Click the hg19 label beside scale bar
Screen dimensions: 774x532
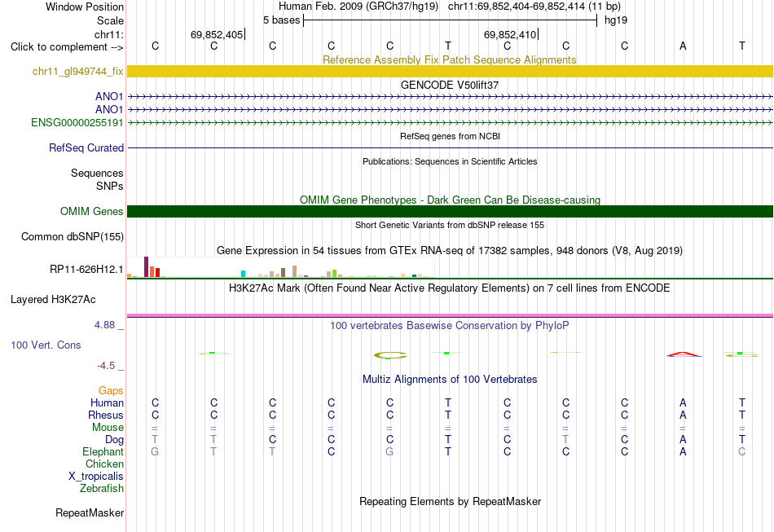tap(616, 20)
